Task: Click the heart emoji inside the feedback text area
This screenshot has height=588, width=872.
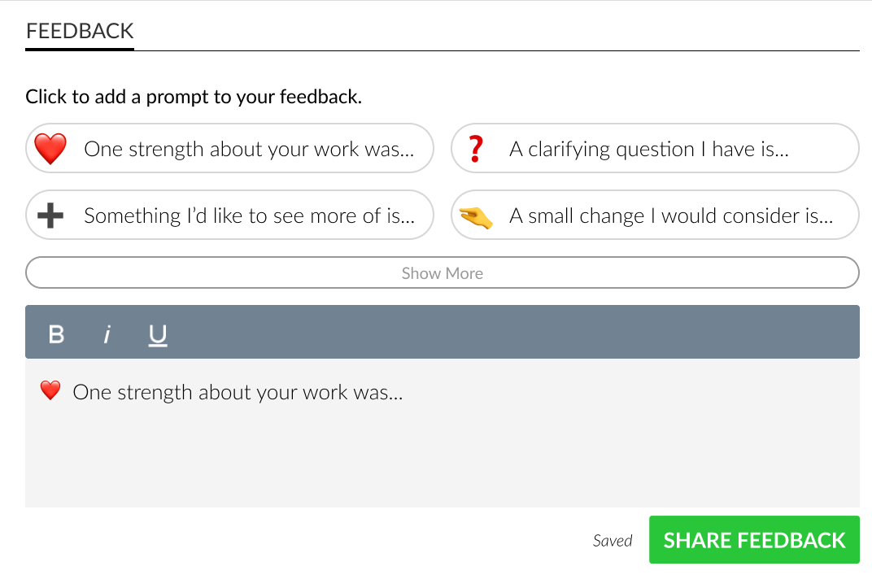Action: click(x=50, y=391)
